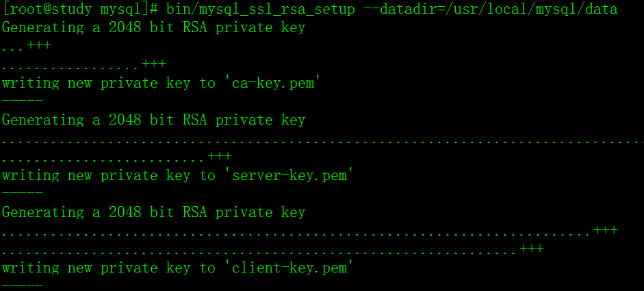Viewport: 644px width, 291px height.
Task: Click the '+++' under the first key generation
Action: [x=154, y=64]
